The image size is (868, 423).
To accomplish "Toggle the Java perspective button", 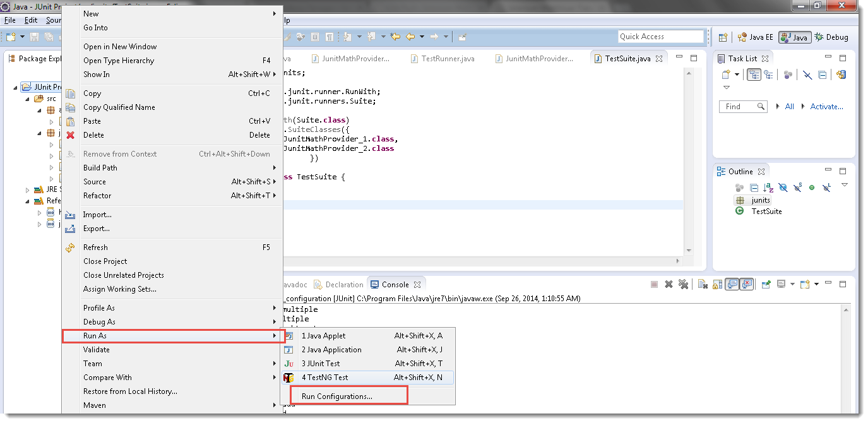I will (795, 37).
